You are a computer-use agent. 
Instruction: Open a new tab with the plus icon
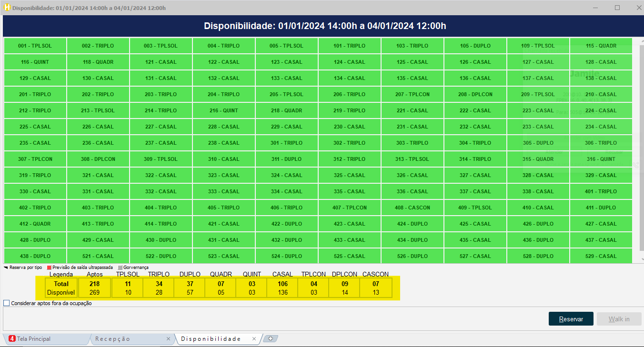pyautogui.click(x=271, y=339)
